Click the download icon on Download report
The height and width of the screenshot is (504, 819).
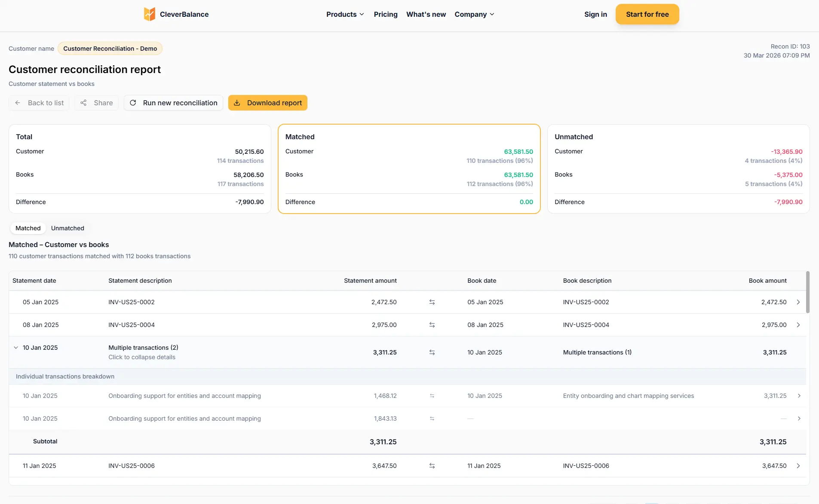[x=237, y=103]
